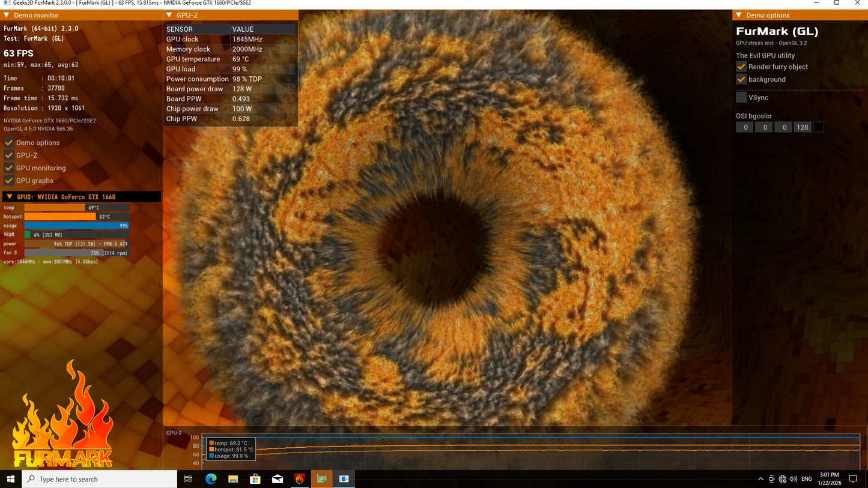Click the search magnifier icon in taskbar
This screenshot has width=868, height=488.
click(31, 479)
